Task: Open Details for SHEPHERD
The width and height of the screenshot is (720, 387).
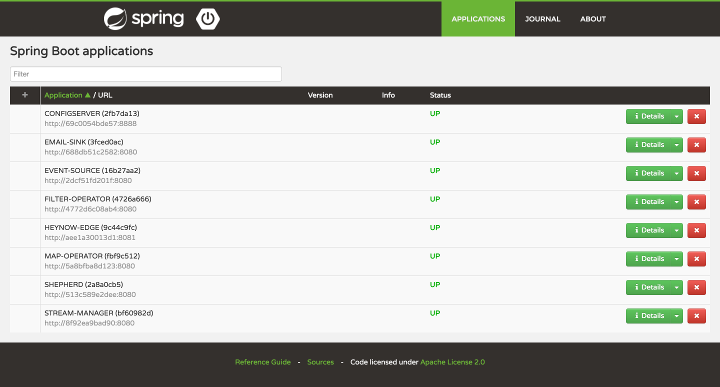Action: point(648,287)
